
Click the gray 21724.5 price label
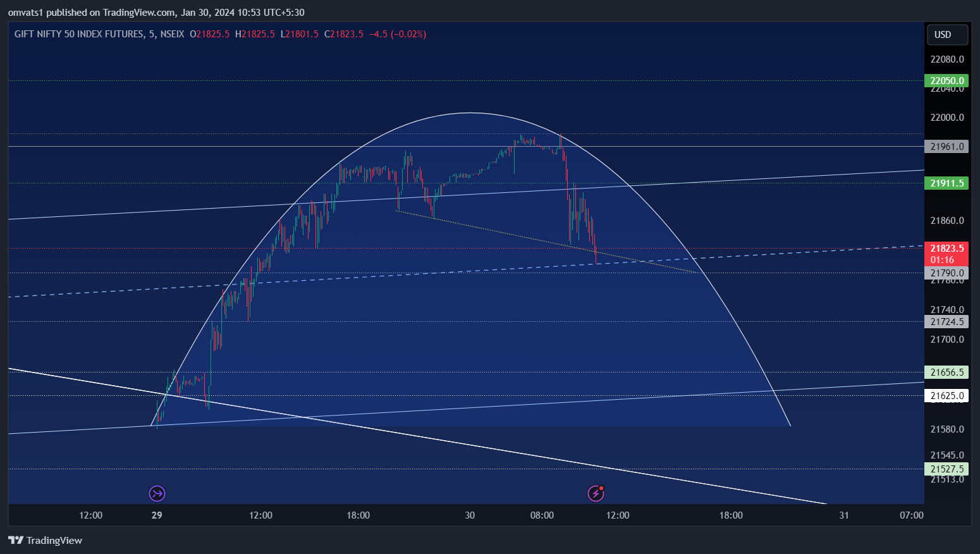tap(946, 322)
